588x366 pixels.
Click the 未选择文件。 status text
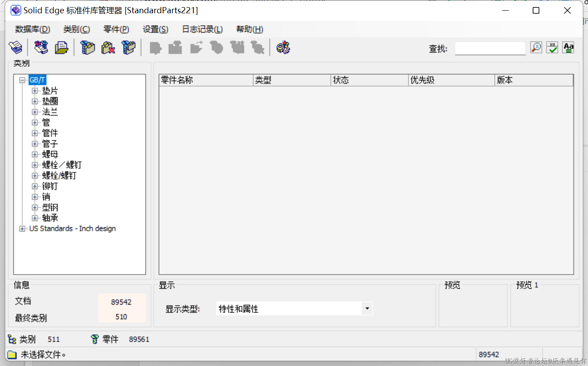tap(43, 355)
